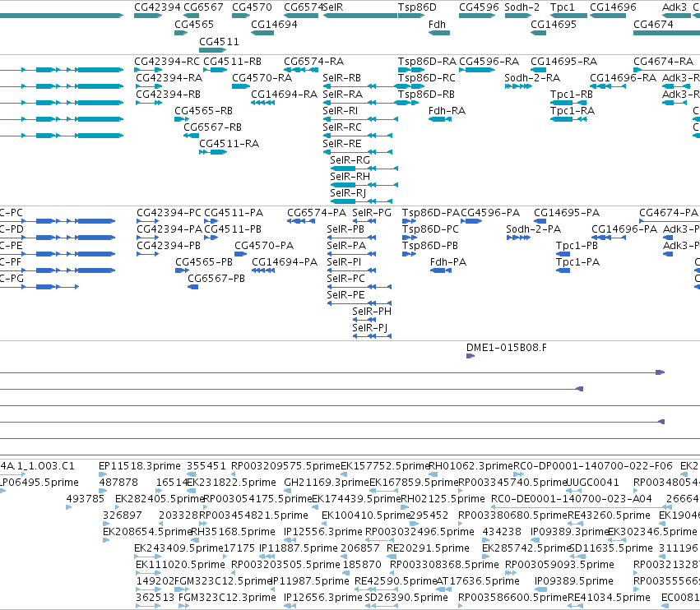Click the CG4565-RB transcript label
Viewport: 700px width, 610px height.
(203, 111)
